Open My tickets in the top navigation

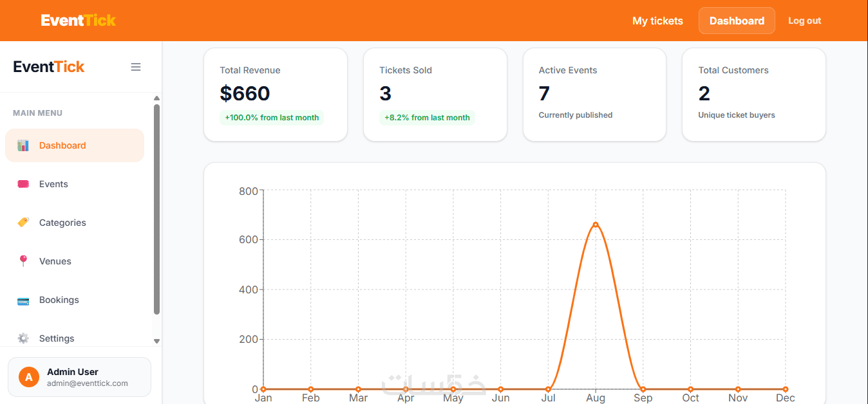[657, 21]
